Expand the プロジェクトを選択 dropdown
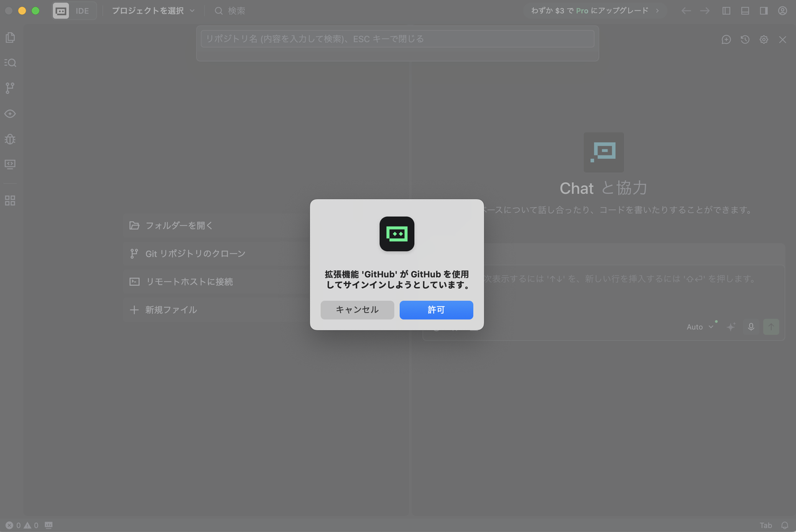Viewport: 796px width, 532px height. point(153,11)
